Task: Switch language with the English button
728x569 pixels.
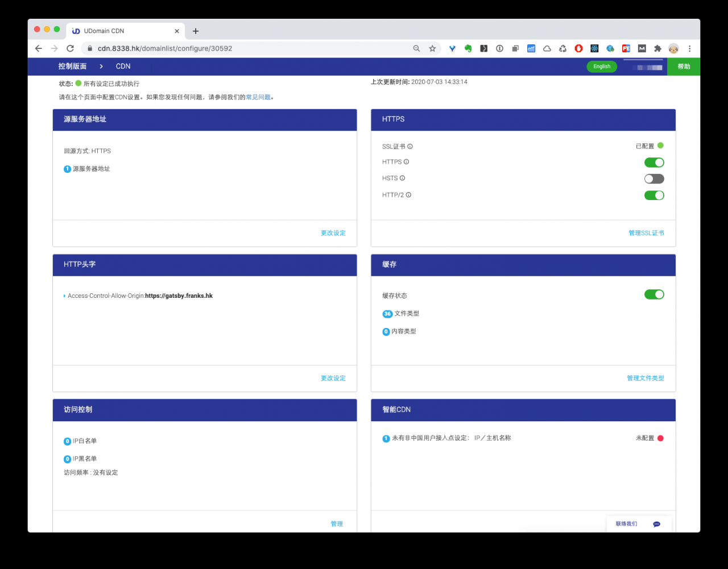Action: tap(602, 67)
